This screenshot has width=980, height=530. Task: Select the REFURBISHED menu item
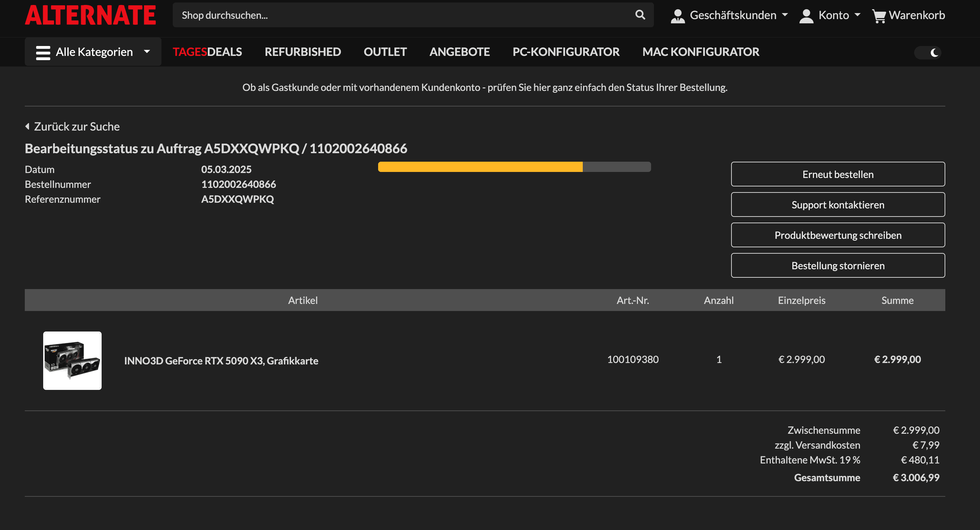[x=302, y=52]
